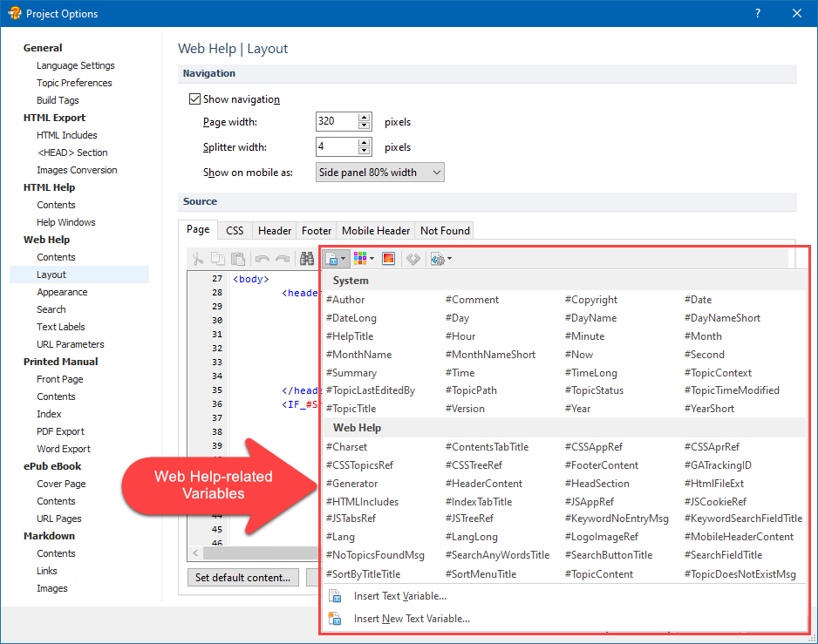Open the Show on mobile as combo box
This screenshot has width=818, height=644.
[x=380, y=173]
